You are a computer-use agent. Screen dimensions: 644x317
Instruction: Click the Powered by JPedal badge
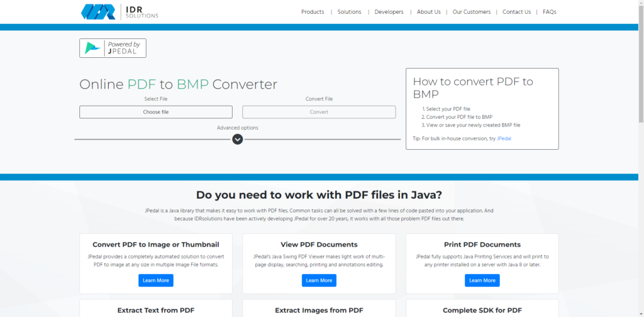tap(113, 48)
